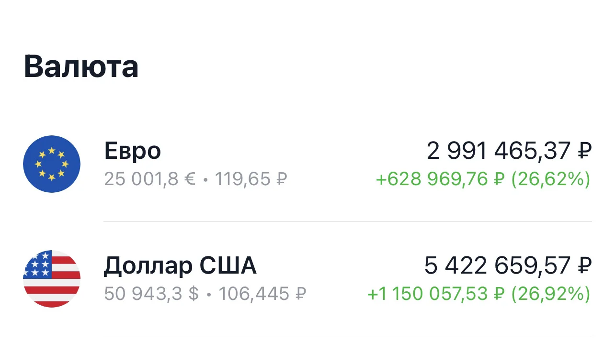Tap the (26,92%) dollar percentage gain
615x364 pixels.
coord(551,294)
